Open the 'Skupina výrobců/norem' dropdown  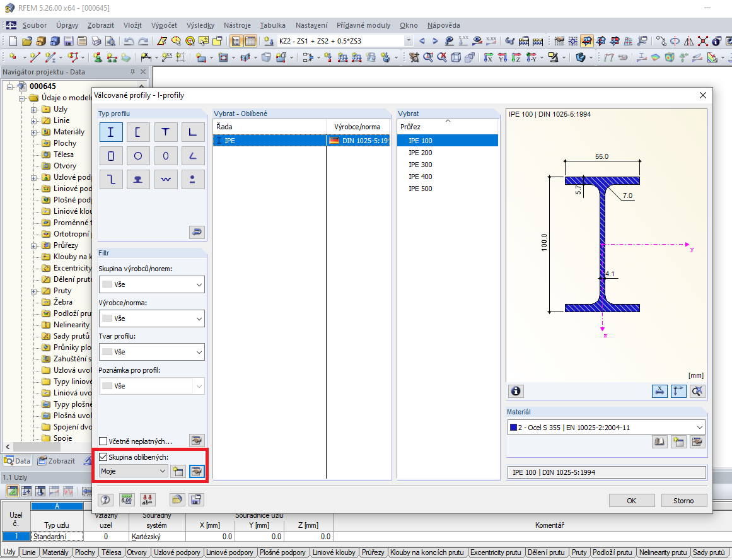[152, 284]
